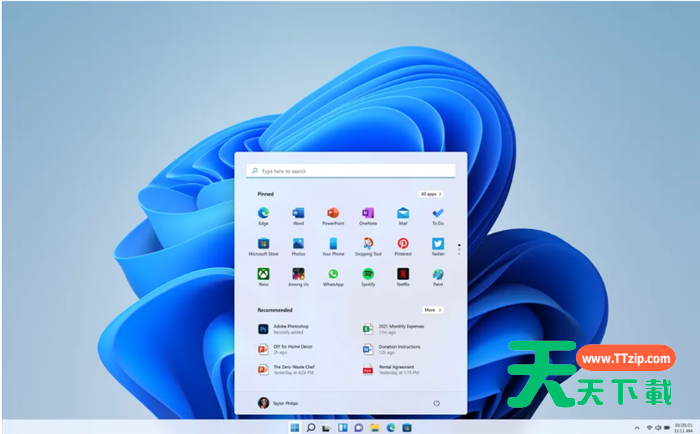700x434 pixels.
Task: Open the Rental Agreement PDF
Action: coord(391,369)
